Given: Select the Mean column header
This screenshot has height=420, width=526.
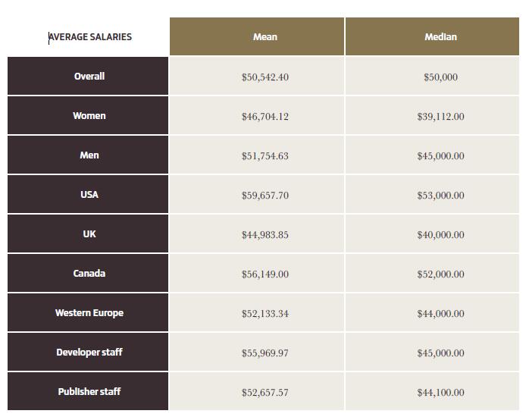Looking at the screenshot, I should tap(257, 36).
